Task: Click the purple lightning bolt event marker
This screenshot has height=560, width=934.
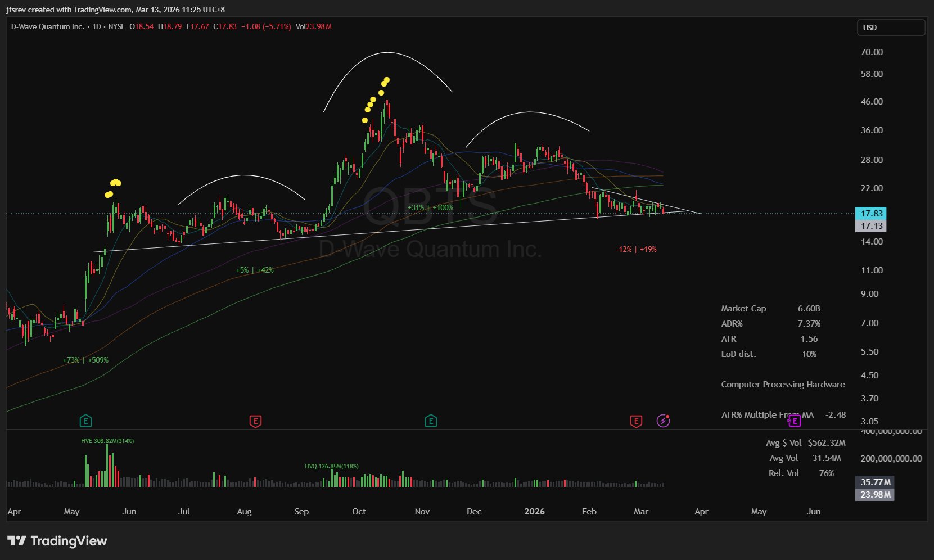Action: coord(664,421)
